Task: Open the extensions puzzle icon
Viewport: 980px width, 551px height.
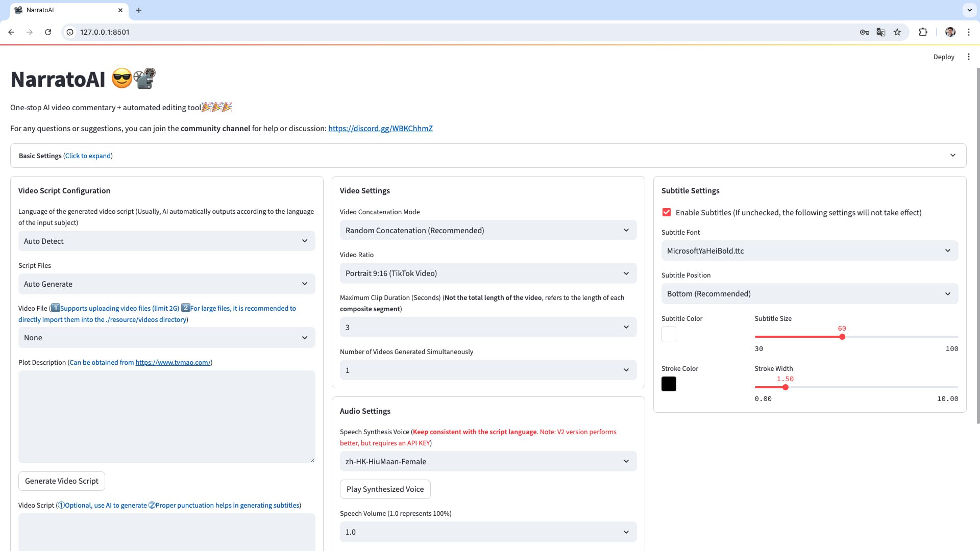Action: coord(923,32)
